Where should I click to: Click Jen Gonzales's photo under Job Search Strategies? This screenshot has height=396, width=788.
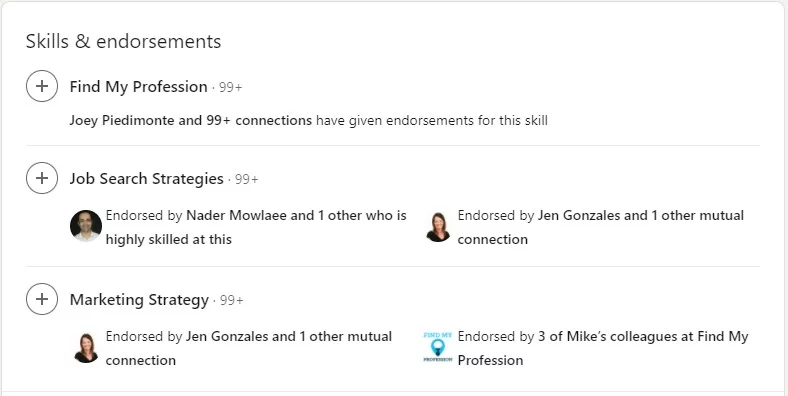[x=438, y=227]
